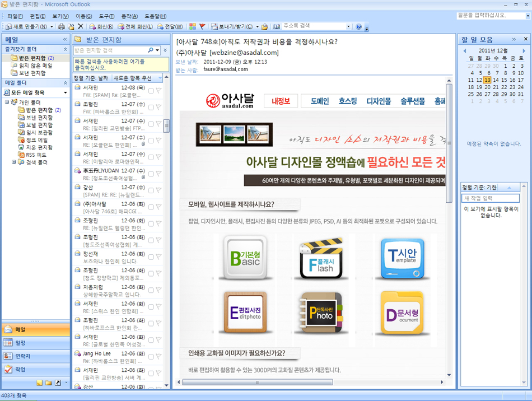Delete message using the X toolbar icon
This screenshot has height=401, width=532.
80,26
